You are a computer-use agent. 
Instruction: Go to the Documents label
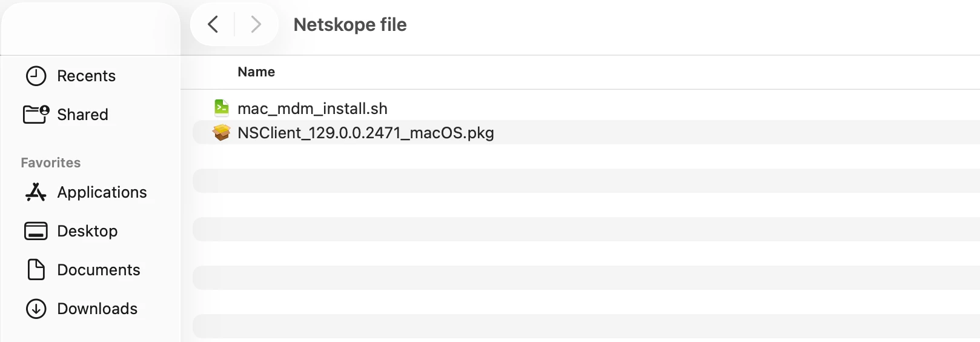click(x=98, y=270)
